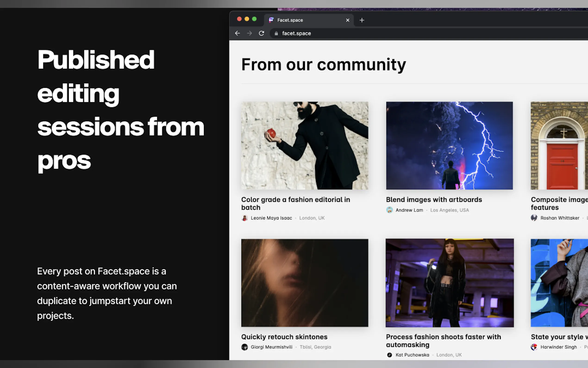Reload the facet.space page
Viewport: 588px width, 368px height.
(261, 33)
